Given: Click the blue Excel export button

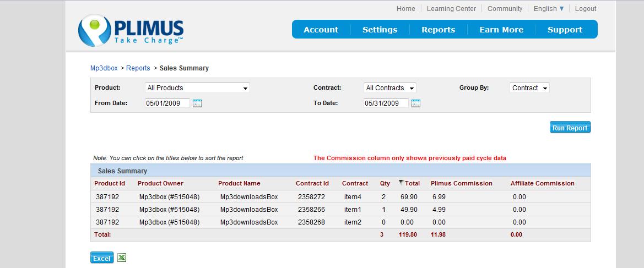Looking at the screenshot, I should tap(102, 258).
